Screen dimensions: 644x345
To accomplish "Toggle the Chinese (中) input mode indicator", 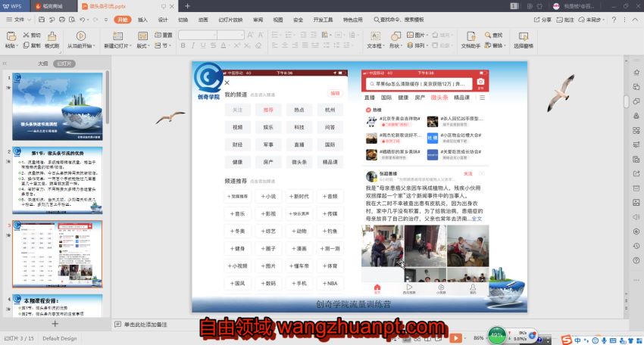I will click(577, 340).
